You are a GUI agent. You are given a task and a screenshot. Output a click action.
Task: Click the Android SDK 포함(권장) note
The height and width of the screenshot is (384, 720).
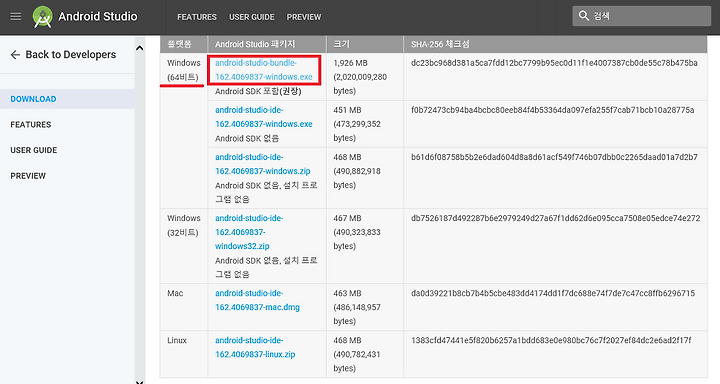tap(258, 91)
